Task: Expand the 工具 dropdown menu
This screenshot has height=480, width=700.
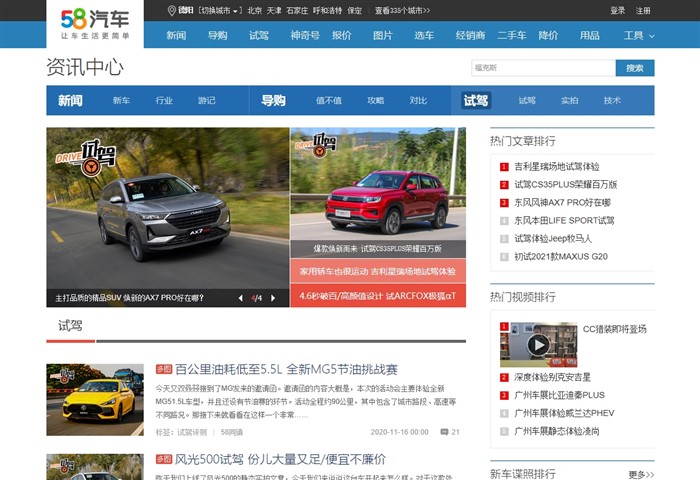Action: [639, 35]
